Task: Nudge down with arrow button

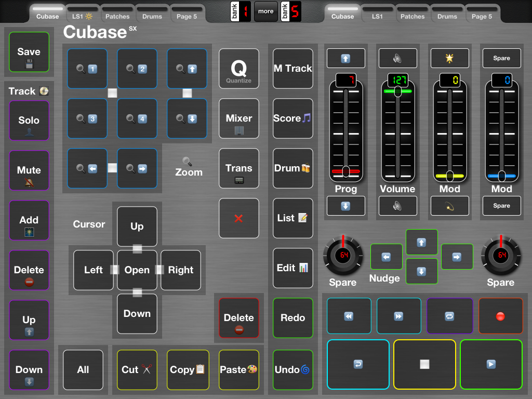Action: point(422,271)
